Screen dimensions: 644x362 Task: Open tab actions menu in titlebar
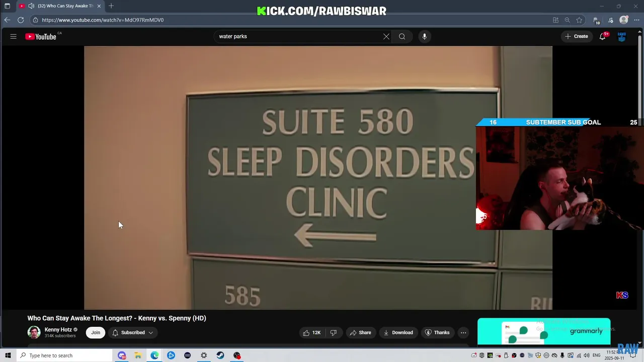7,6
